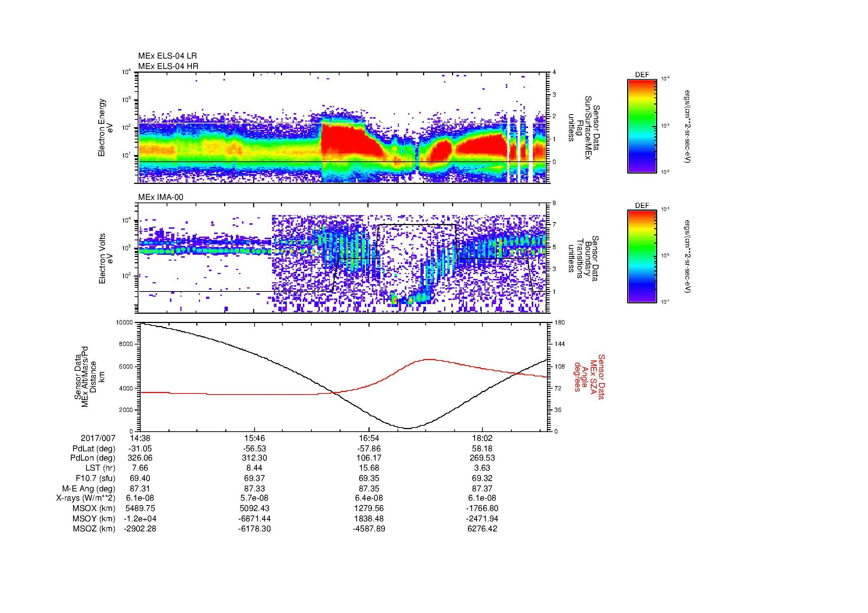This screenshot has height=613, width=868.
Task: Click the 'MEx Alt/Mars/Pd Distance km' axis label
Action: (x=89, y=376)
